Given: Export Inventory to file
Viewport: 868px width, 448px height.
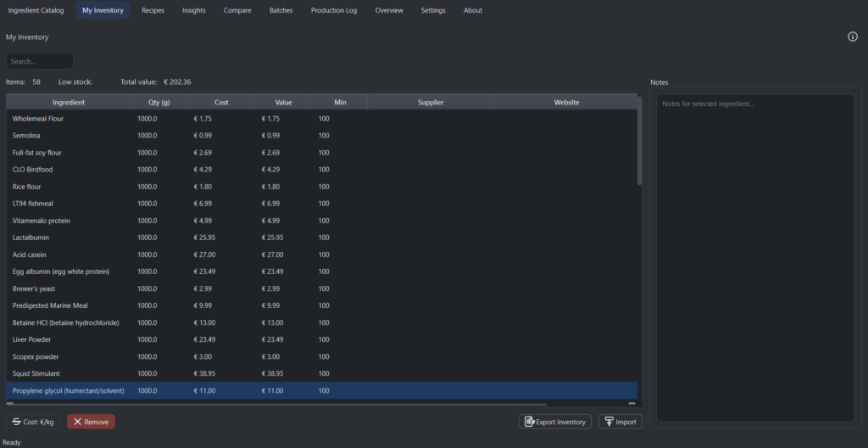Looking at the screenshot, I should coord(555,422).
